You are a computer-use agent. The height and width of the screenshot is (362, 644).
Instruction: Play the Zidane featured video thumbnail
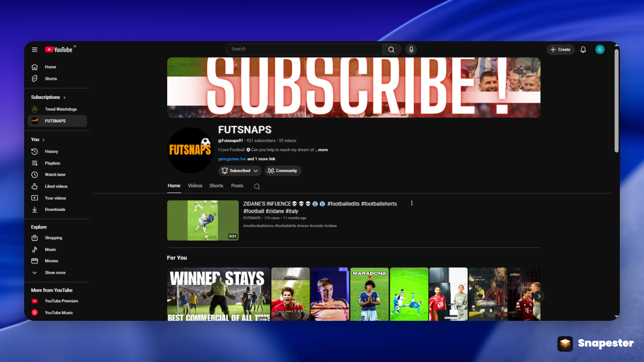point(203,220)
